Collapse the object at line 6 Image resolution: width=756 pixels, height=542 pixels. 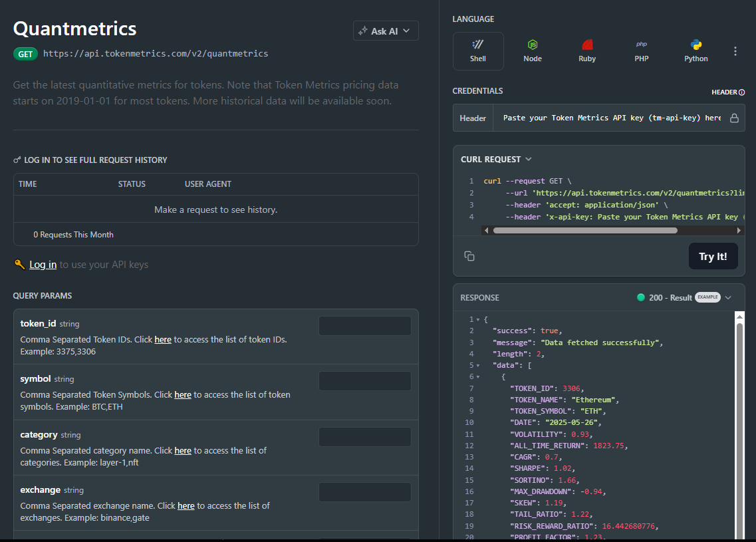pos(478,377)
